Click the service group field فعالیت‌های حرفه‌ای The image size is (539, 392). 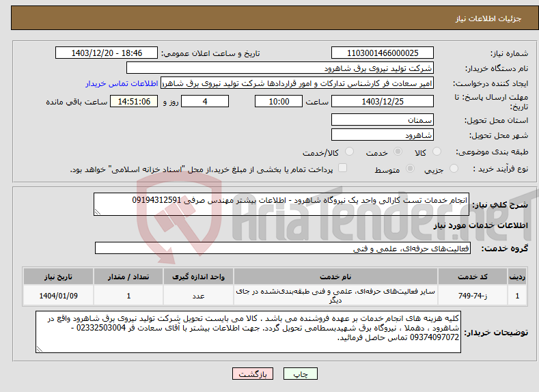point(283,248)
